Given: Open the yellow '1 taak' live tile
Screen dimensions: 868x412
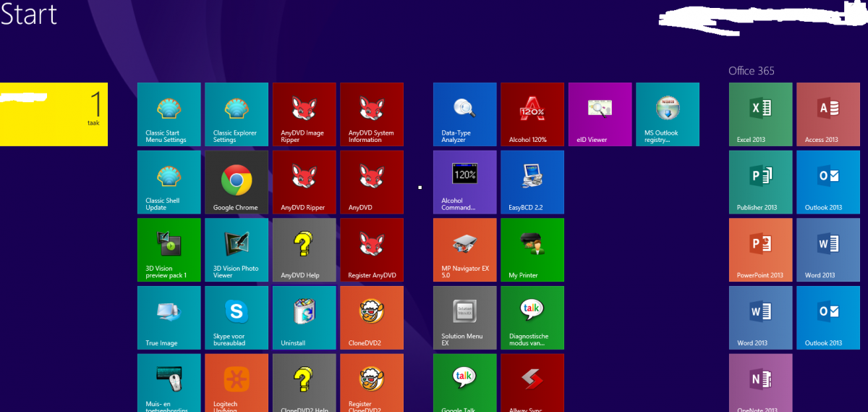Looking at the screenshot, I should coord(54,114).
